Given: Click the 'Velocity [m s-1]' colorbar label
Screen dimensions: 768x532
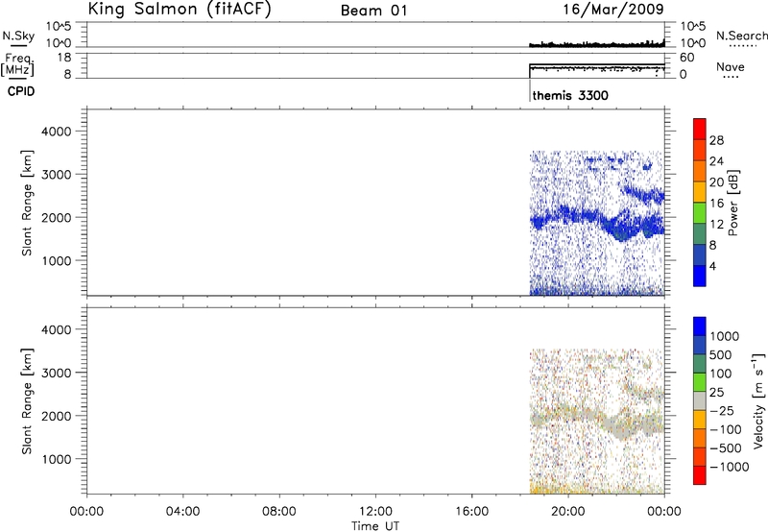Looking at the screenshot, I should coord(758,400).
